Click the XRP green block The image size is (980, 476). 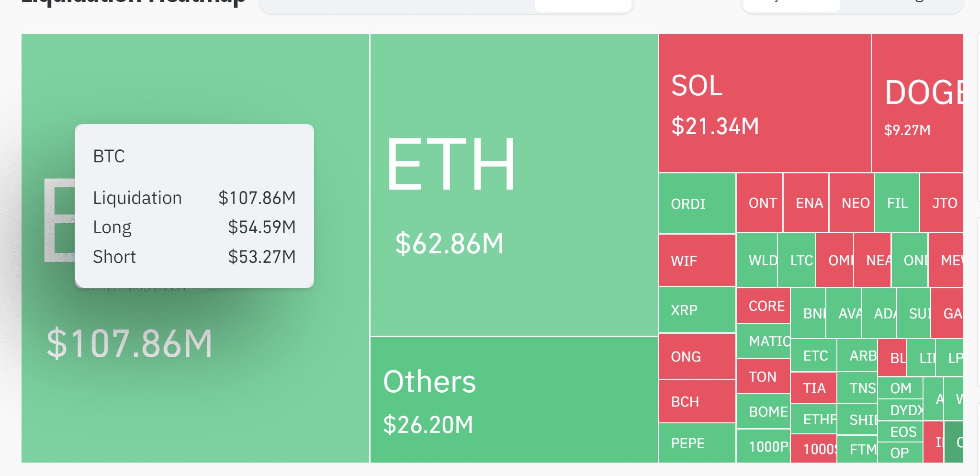pyautogui.click(x=697, y=310)
